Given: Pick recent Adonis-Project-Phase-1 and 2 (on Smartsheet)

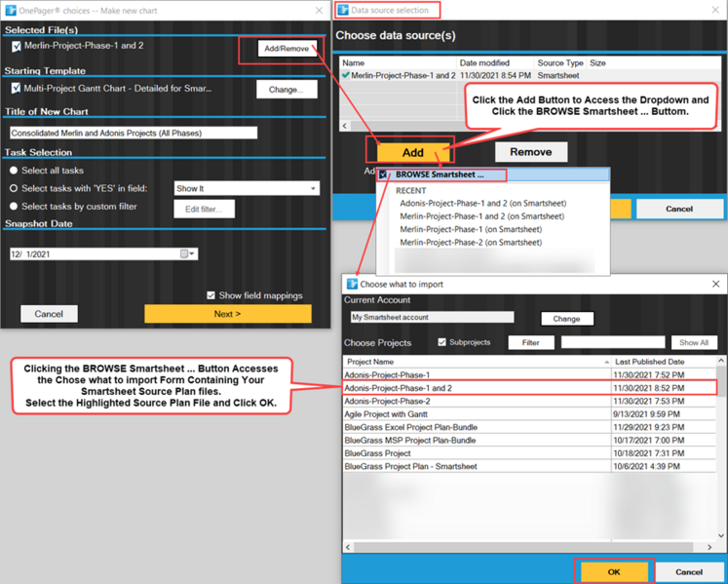Looking at the screenshot, I should point(482,203).
